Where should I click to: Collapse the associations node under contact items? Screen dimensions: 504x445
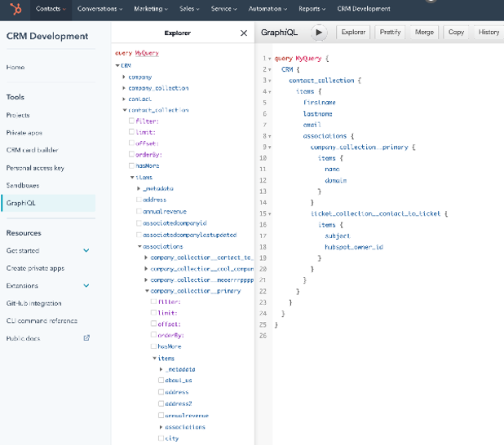139,246
